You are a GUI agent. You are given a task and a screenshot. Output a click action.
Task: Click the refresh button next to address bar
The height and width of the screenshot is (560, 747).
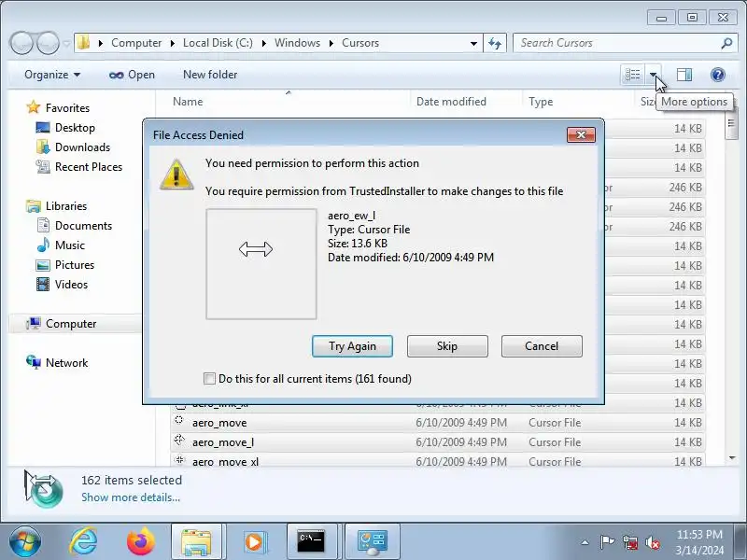pyautogui.click(x=495, y=43)
